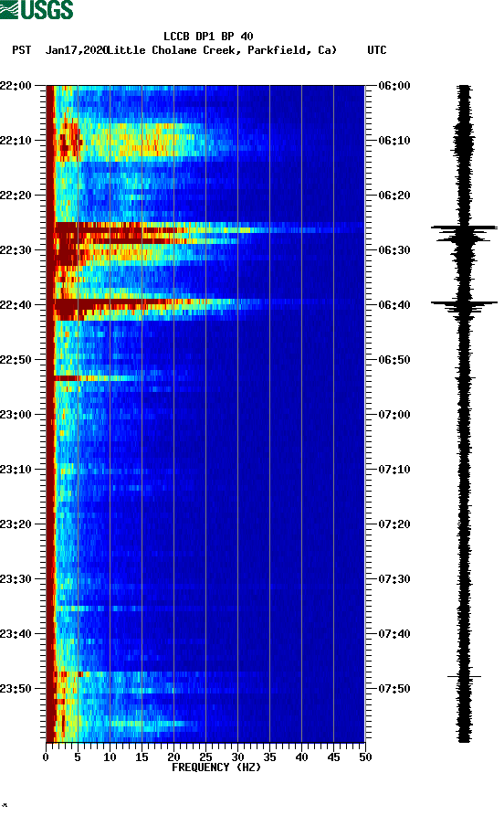Click the frequency axis label '45'
Image resolution: width=504 pixels, height=815 pixels.
pos(333,757)
